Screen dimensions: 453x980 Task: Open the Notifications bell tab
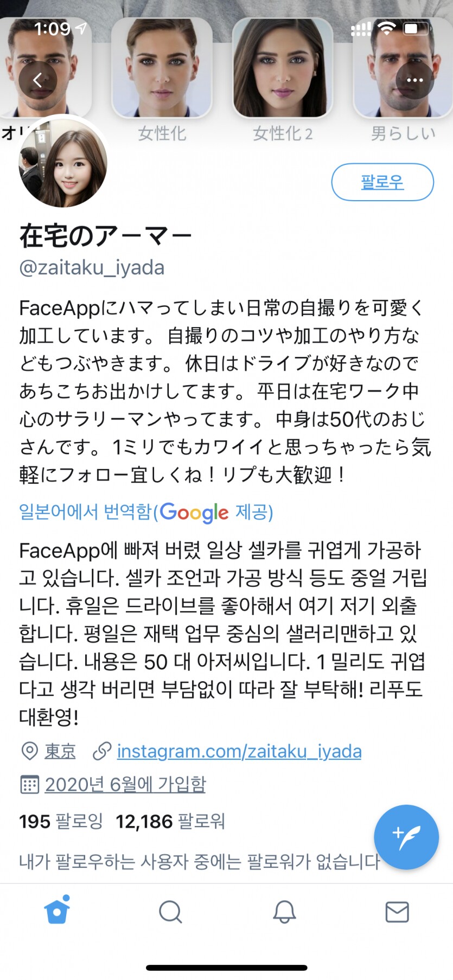pyautogui.click(x=284, y=912)
